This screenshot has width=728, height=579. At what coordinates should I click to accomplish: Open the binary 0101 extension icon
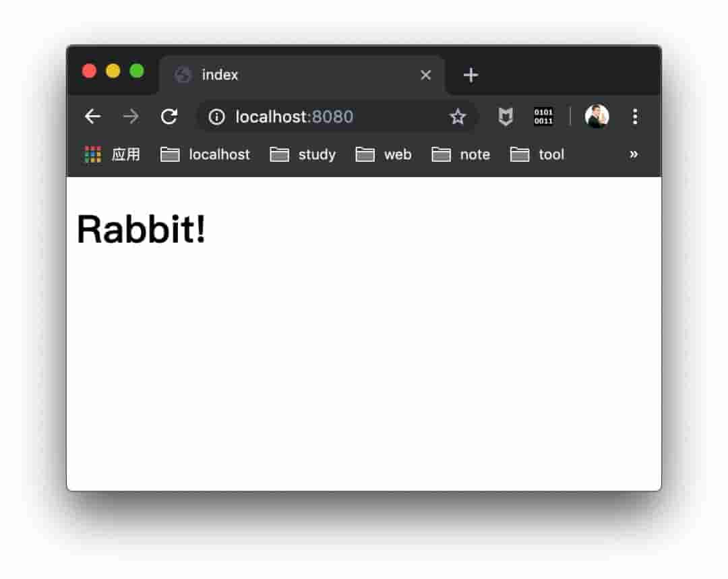point(543,117)
